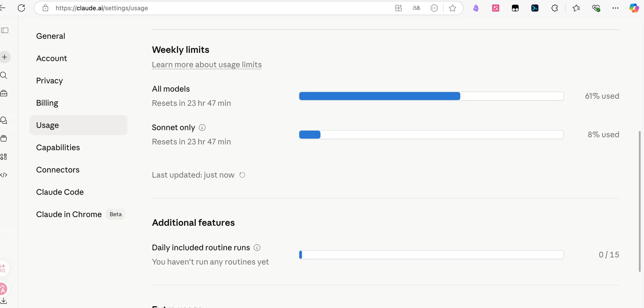Open the Connectors settings section
Screen dimensions: 644x308
(x=58, y=170)
